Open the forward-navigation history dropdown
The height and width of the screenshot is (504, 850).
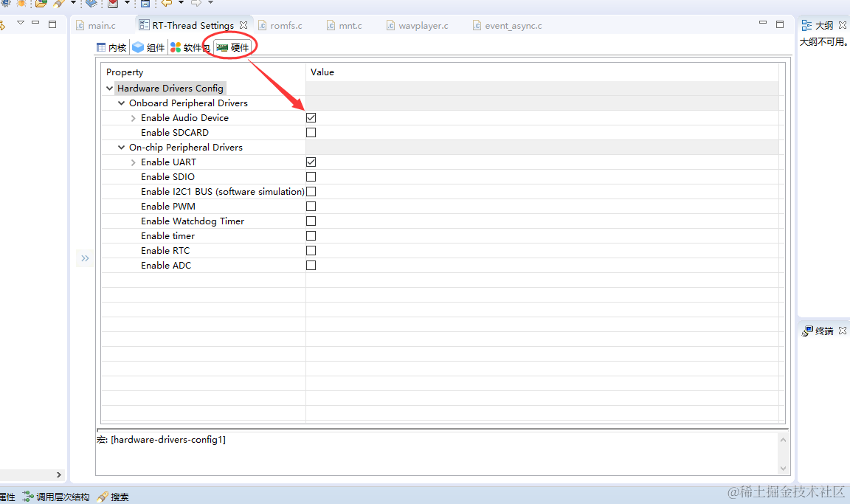pyautogui.click(x=210, y=3)
